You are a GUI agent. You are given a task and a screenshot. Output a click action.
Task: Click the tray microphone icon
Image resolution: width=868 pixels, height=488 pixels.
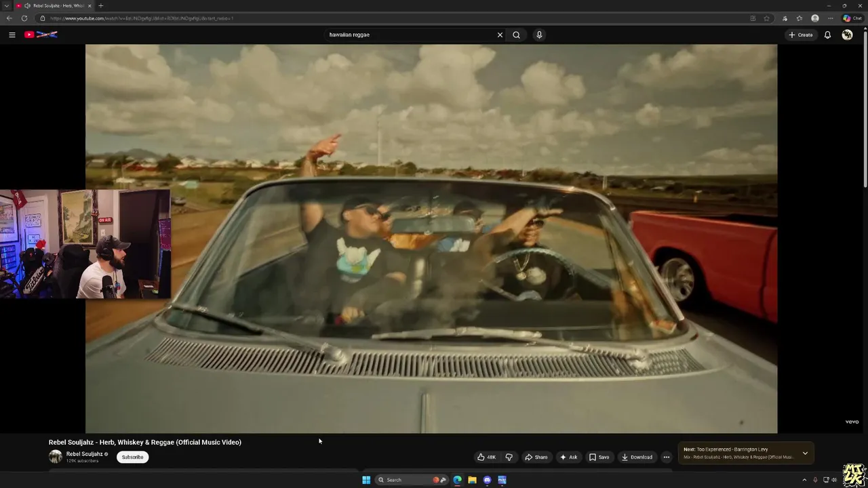pos(815,480)
